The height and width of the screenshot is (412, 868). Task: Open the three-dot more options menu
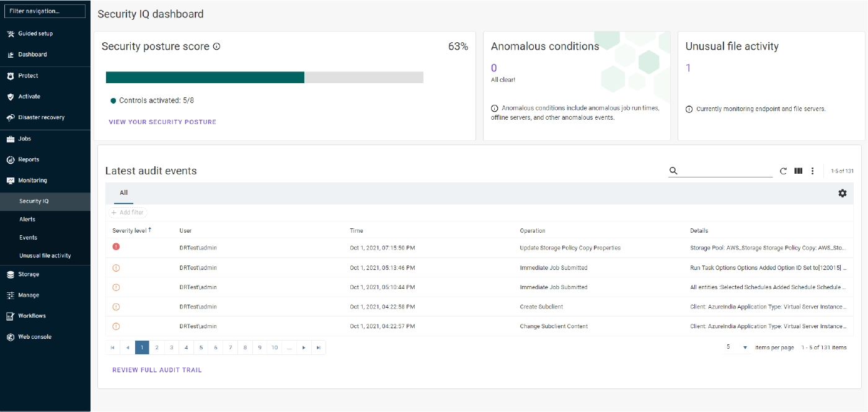tap(812, 171)
